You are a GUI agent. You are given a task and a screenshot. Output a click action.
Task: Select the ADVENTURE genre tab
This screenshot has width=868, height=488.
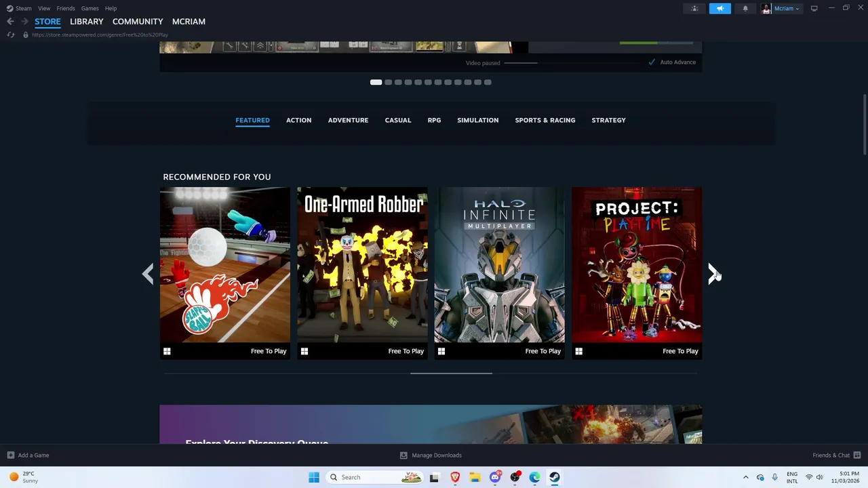348,120
